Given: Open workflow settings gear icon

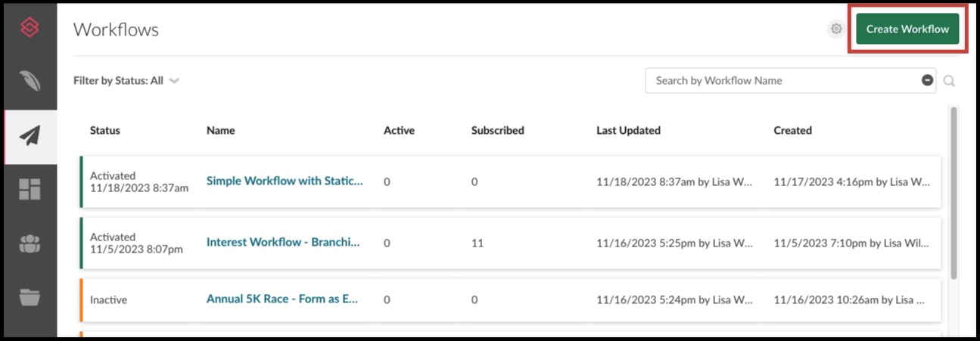Looking at the screenshot, I should coord(836,29).
